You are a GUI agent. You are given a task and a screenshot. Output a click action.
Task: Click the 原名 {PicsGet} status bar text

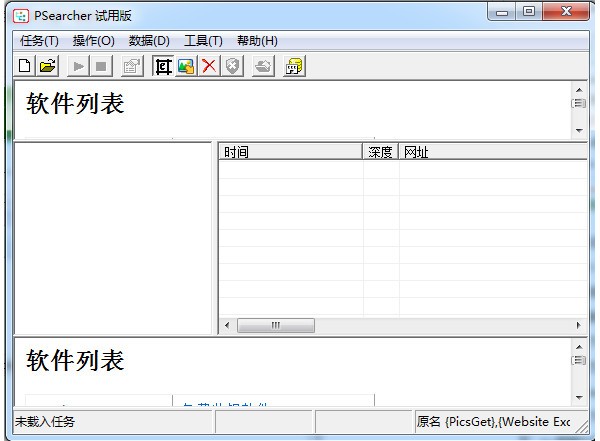click(x=493, y=422)
